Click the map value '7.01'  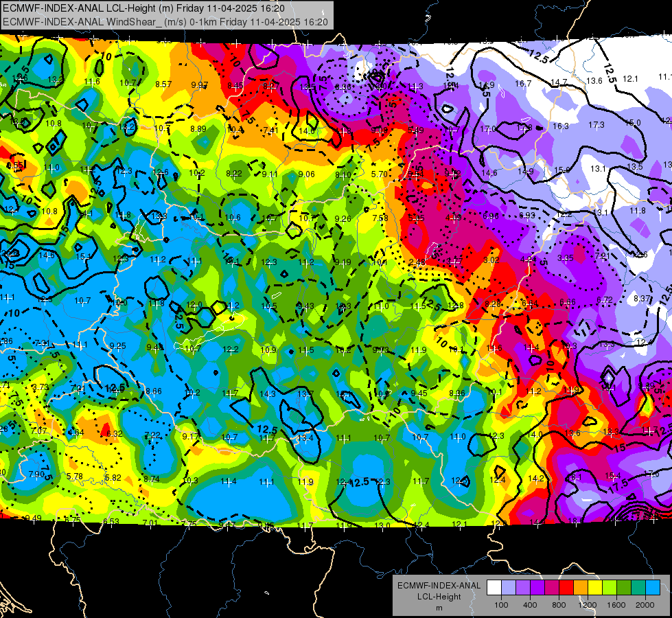point(150,523)
